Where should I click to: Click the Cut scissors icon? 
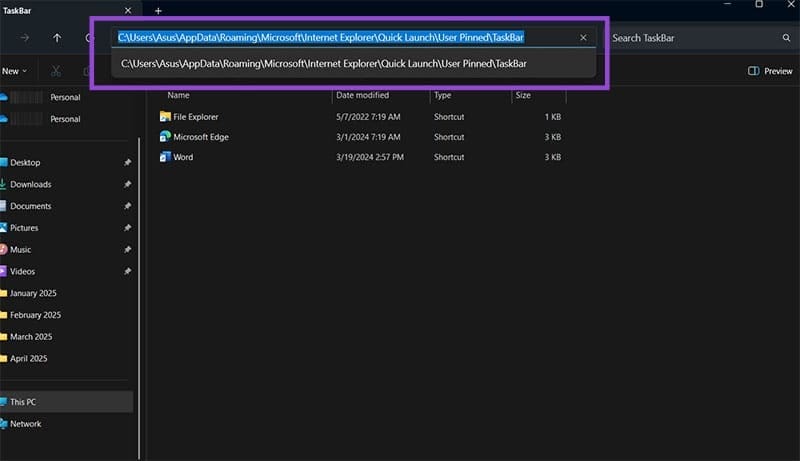click(57, 71)
